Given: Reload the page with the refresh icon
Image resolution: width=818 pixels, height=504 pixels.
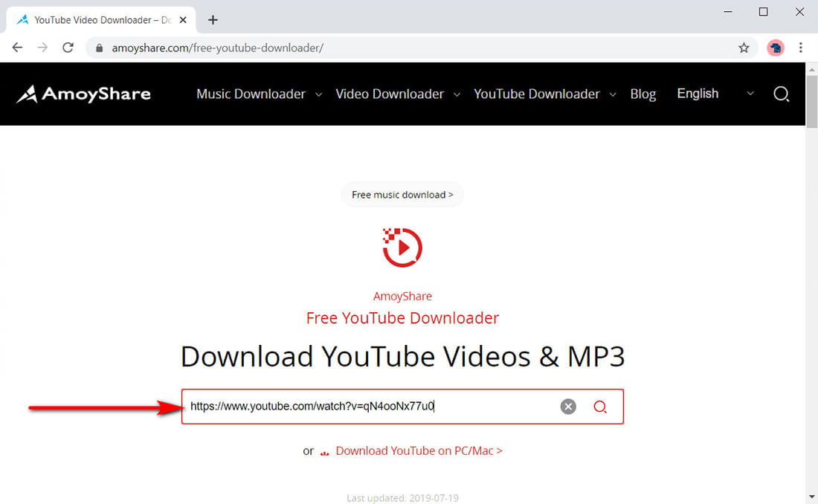Looking at the screenshot, I should tap(68, 48).
